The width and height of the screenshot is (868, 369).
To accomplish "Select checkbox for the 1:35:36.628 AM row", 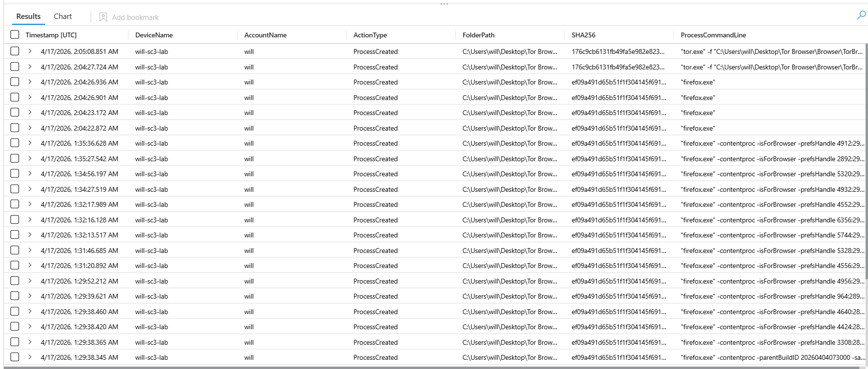I will pyautogui.click(x=15, y=143).
